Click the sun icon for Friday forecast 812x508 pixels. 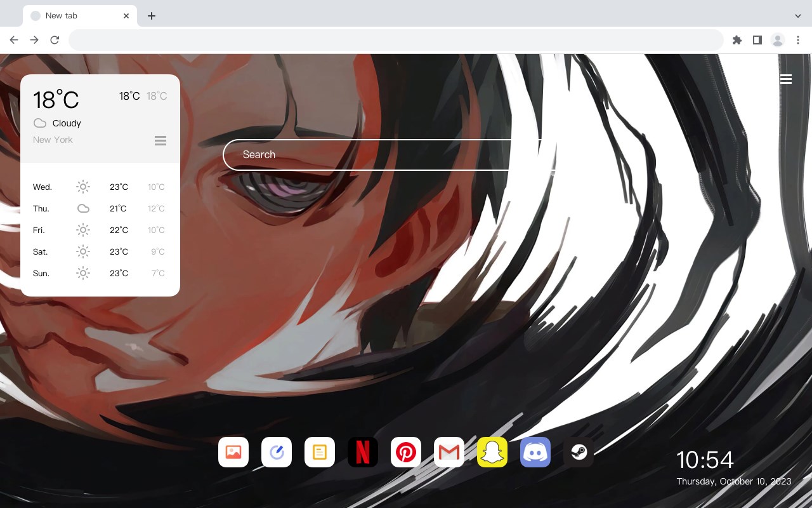(83, 230)
